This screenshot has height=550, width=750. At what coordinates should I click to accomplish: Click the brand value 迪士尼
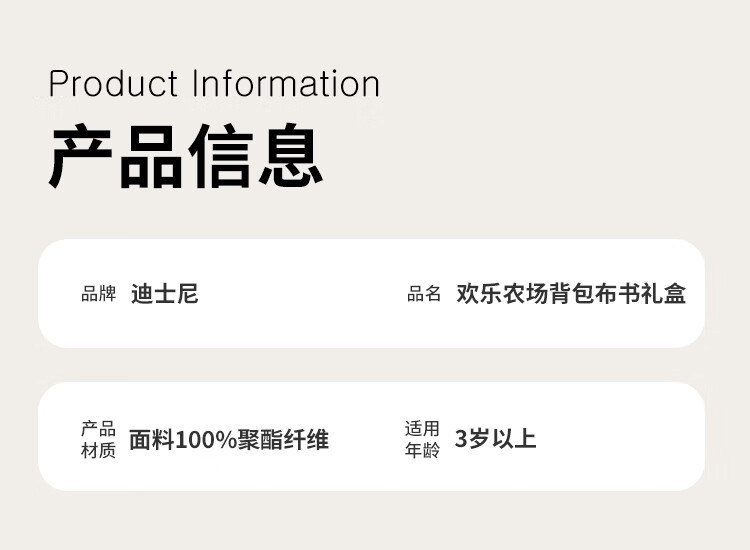tap(165, 294)
